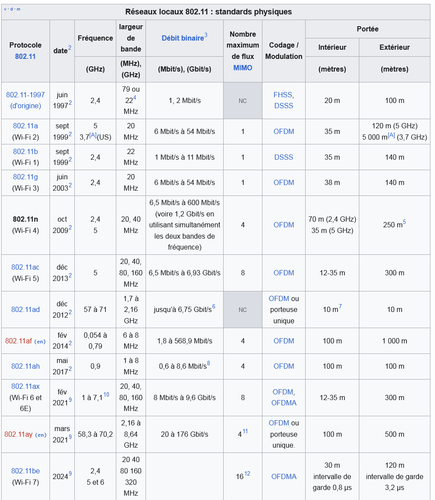Click the '6,5 Mbit/s à 6,93 Gbit/s' cell
The width and height of the screenshot is (435, 500).
(x=184, y=273)
